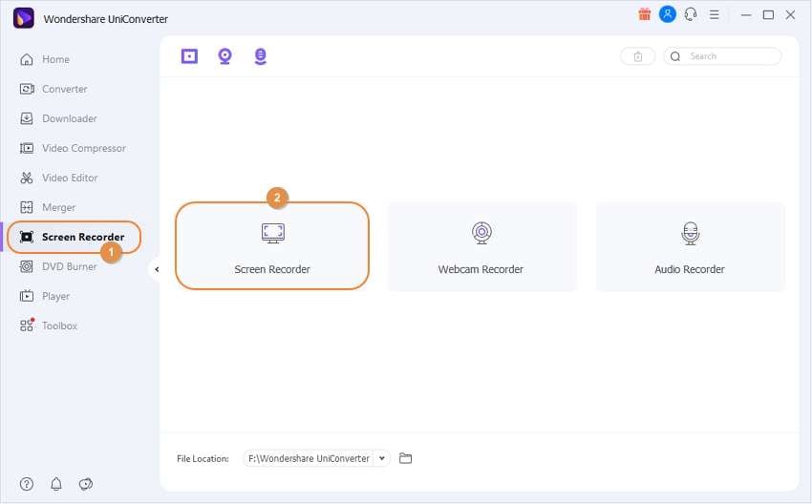Go to the Downloader section

click(x=58, y=118)
